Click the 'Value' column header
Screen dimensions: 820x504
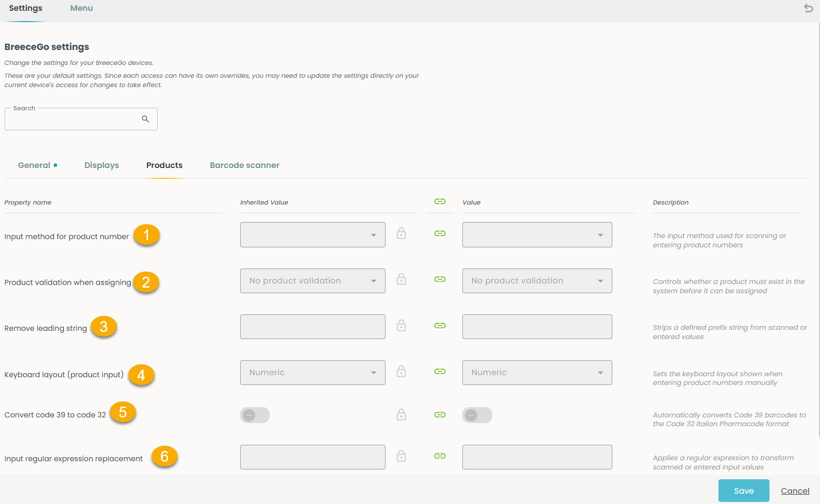point(471,203)
